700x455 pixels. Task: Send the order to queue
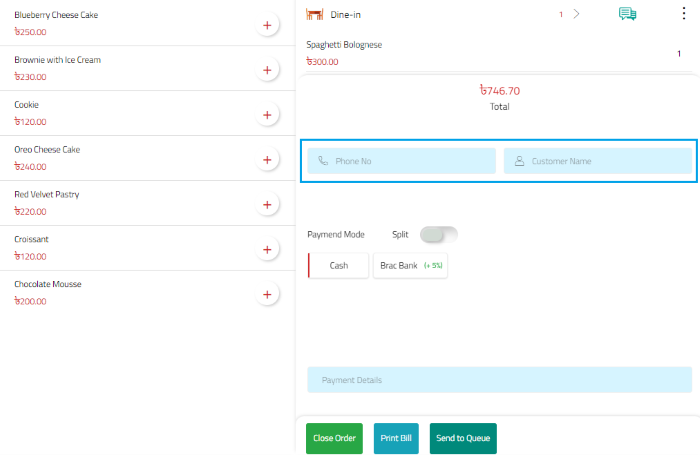[x=463, y=438]
